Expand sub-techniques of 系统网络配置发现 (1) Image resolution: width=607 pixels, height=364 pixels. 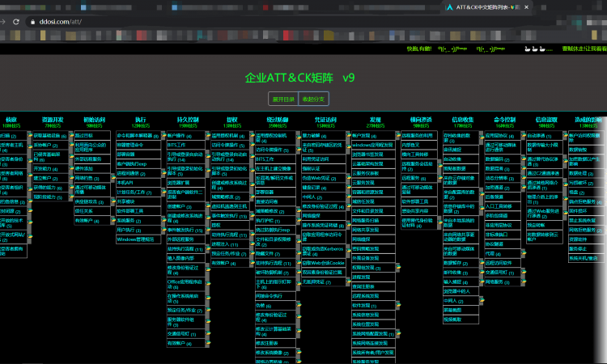[x=398, y=334]
